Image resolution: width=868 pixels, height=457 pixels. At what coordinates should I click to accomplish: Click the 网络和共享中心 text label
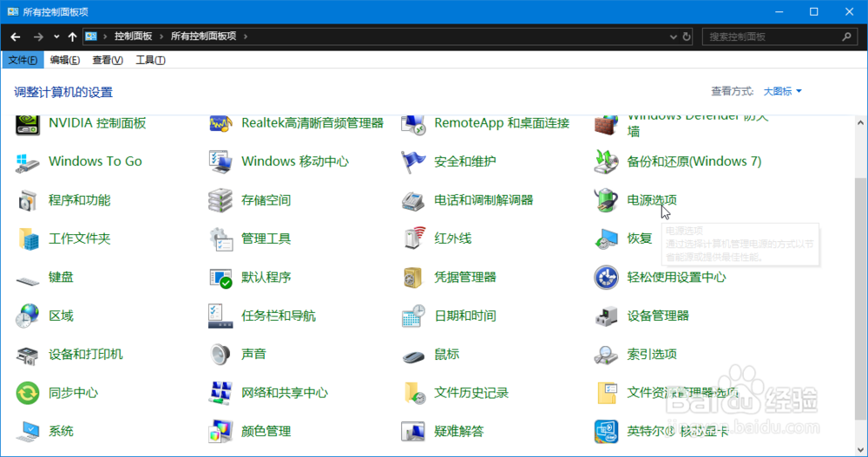(285, 393)
